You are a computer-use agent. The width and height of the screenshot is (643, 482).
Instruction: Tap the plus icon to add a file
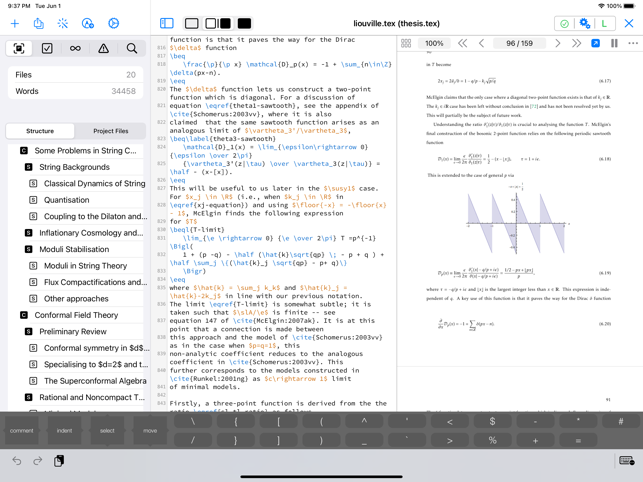pyautogui.click(x=15, y=23)
